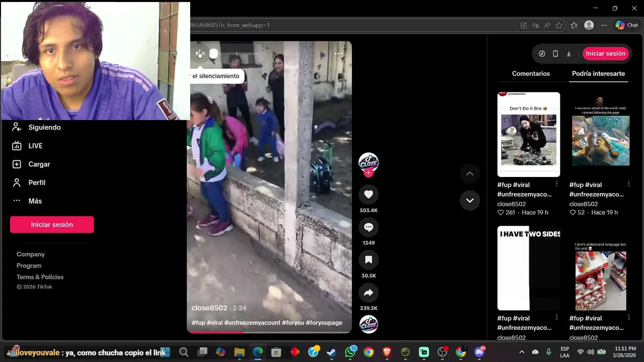Open Discord from the taskbar
Image resolution: width=644 pixels, height=362 pixels.
479,352
